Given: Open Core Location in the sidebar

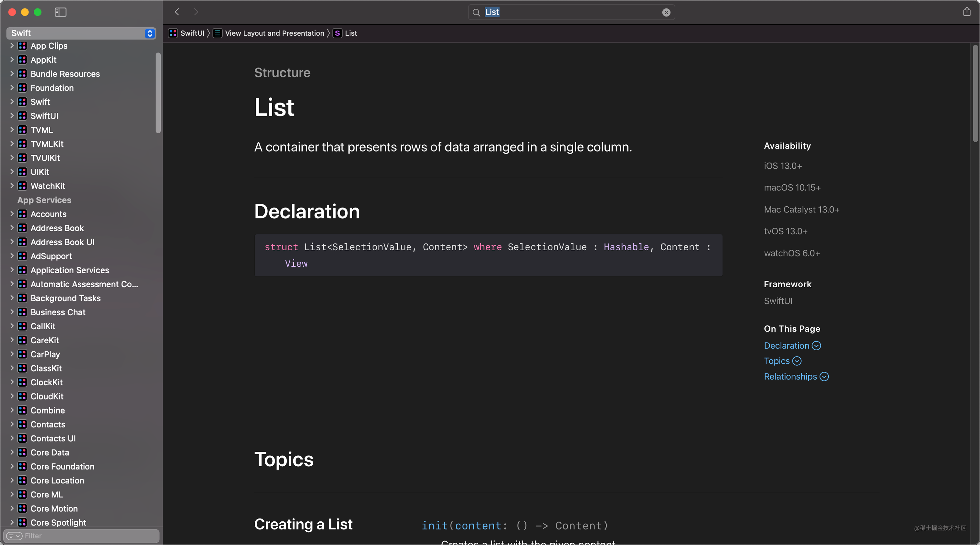Looking at the screenshot, I should 57,481.
